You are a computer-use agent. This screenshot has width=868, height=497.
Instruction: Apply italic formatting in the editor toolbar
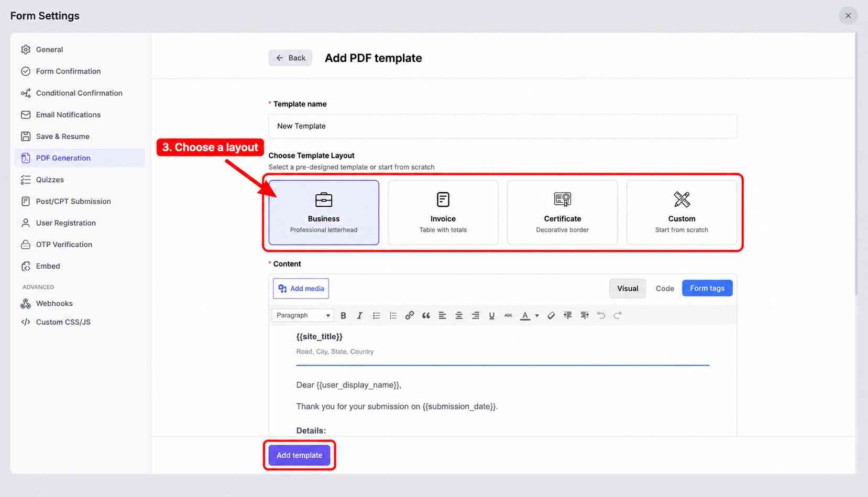(x=359, y=315)
